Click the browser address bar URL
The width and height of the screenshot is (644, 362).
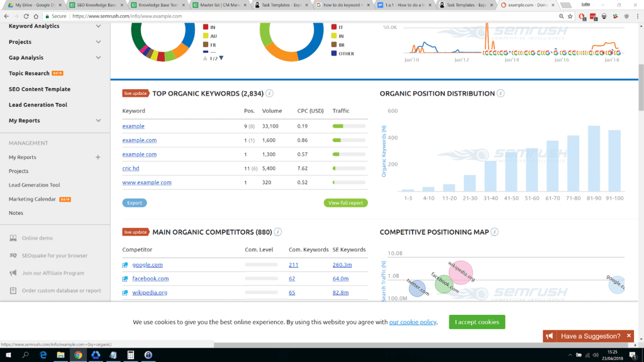pyautogui.click(x=127, y=16)
